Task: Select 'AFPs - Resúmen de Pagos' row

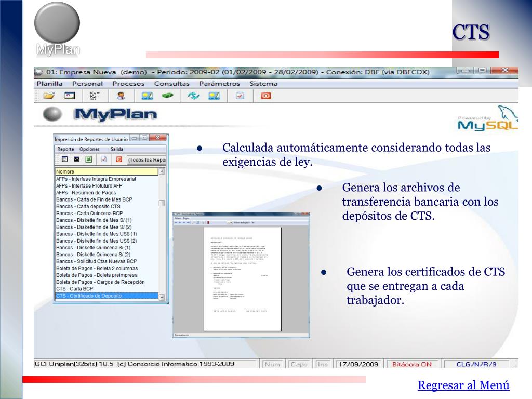Action: [107, 192]
